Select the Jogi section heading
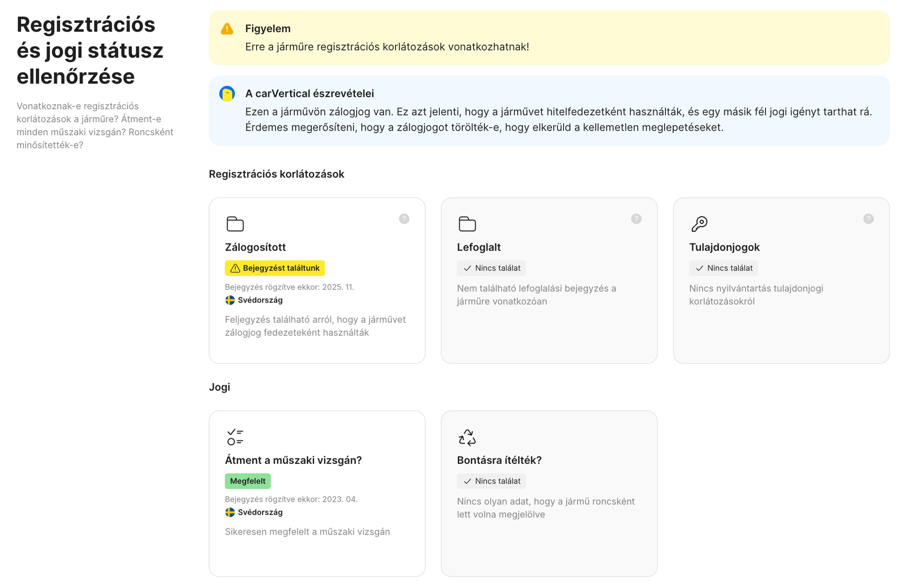 coord(219,387)
